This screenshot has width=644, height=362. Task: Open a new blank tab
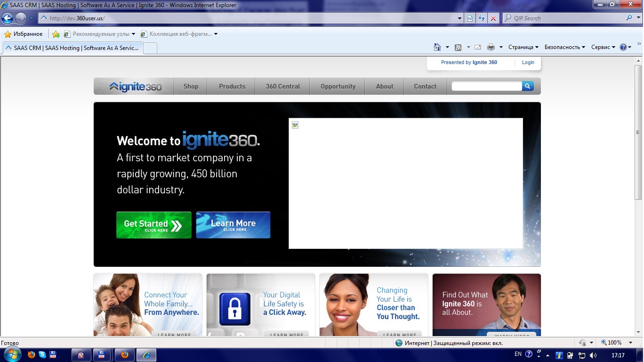(x=150, y=48)
